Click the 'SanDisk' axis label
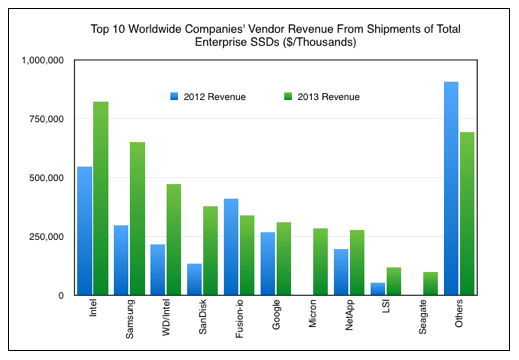The width and height of the screenshot is (519, 360). (x=203, y=317)
